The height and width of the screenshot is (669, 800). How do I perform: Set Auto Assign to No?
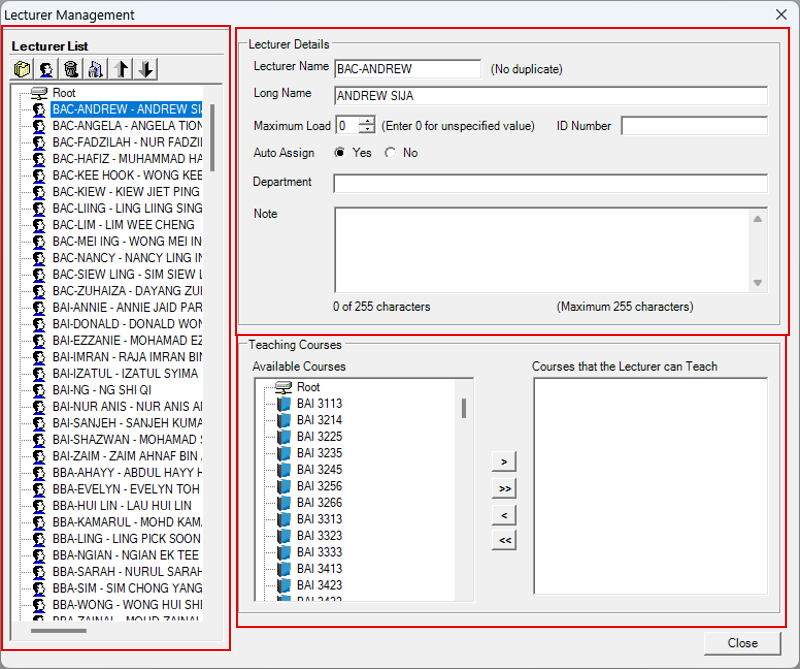point(390,153)
